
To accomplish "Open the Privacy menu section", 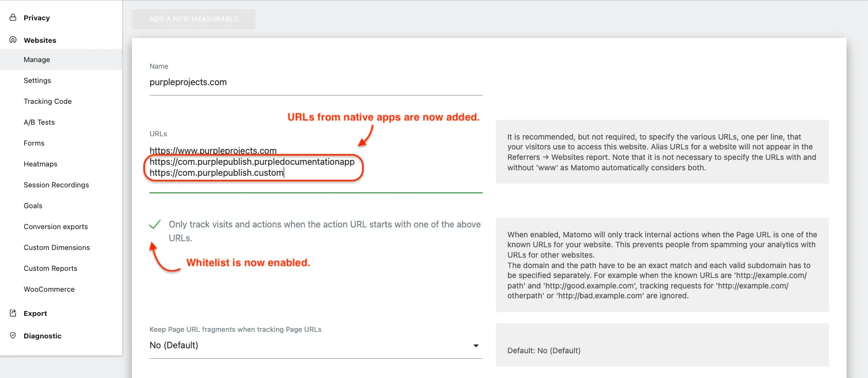I will coord(37,18).
